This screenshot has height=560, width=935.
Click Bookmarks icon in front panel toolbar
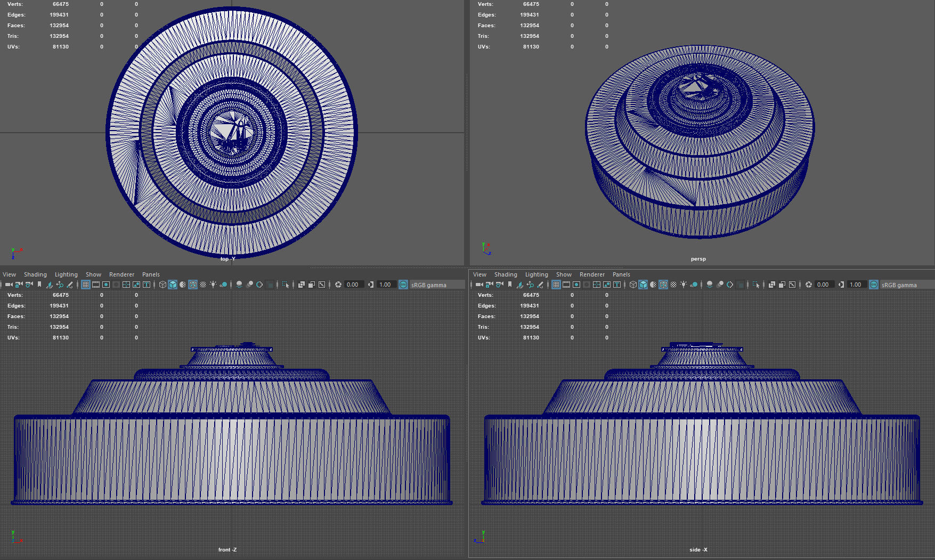pos(39,285)
